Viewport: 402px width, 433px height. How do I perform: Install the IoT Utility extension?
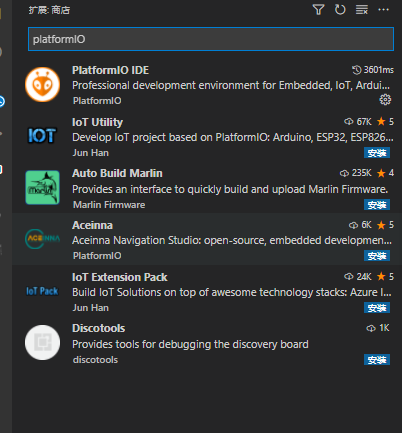click(x=377, y=153)
